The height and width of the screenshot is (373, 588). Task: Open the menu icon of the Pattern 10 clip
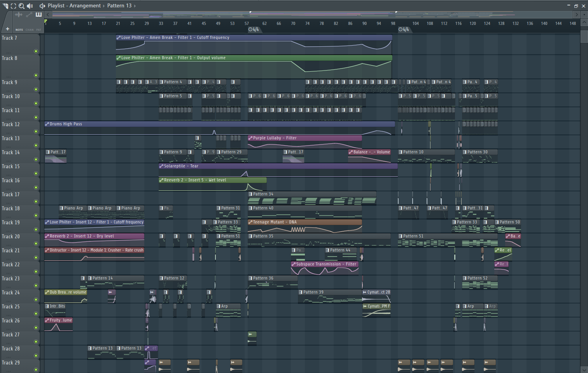point(401,152)
